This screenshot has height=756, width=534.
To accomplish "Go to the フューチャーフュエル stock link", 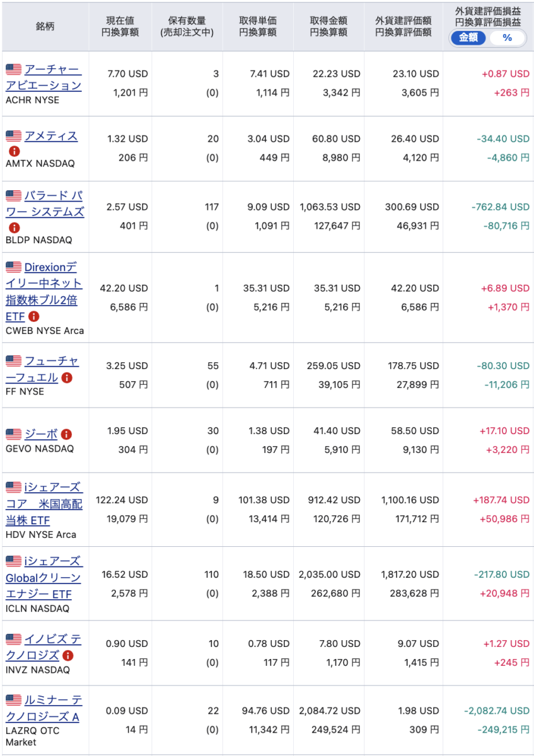I will pos(50,369).
